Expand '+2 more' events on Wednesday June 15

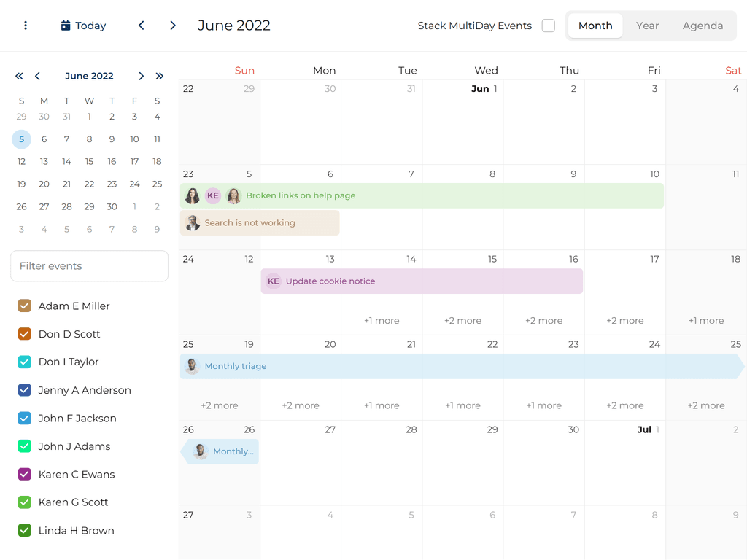462,321
